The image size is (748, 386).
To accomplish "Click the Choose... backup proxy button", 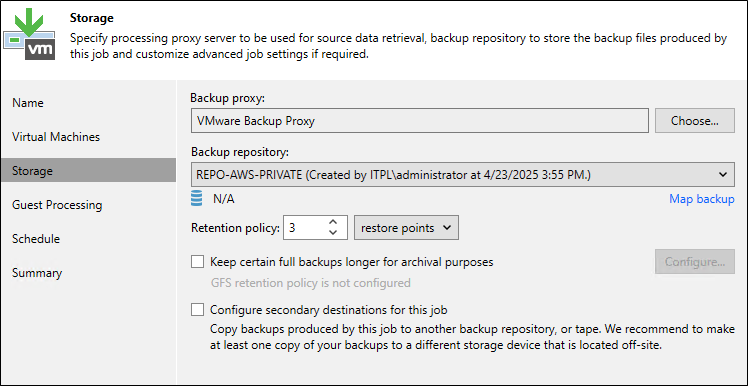I will tap(695, 121).
